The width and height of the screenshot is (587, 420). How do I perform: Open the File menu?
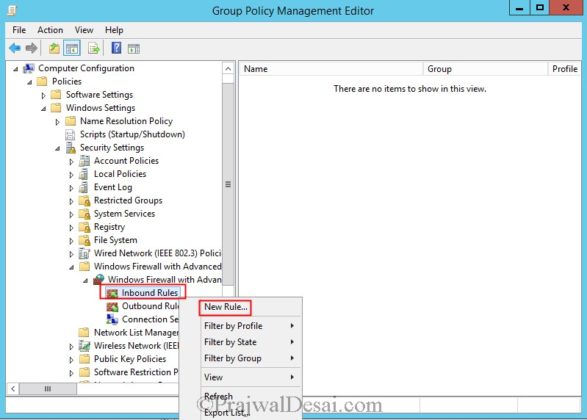(x=19, y=30)
